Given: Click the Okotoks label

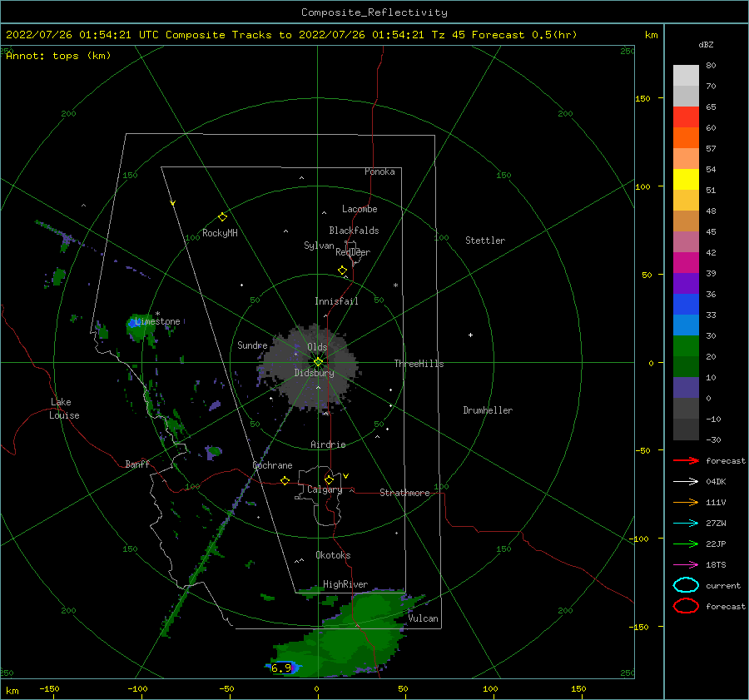Looking at the screenshot, I should [x=333, y=555].
